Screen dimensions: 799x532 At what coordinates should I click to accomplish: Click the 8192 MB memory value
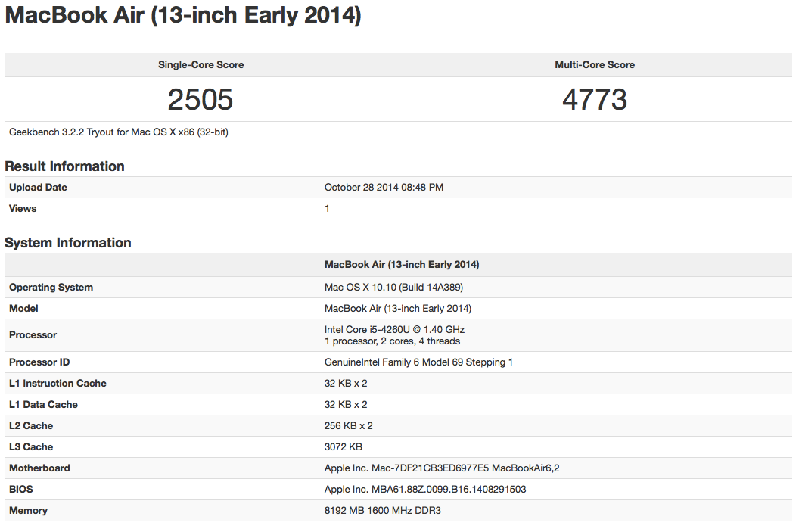pos(382,511)
